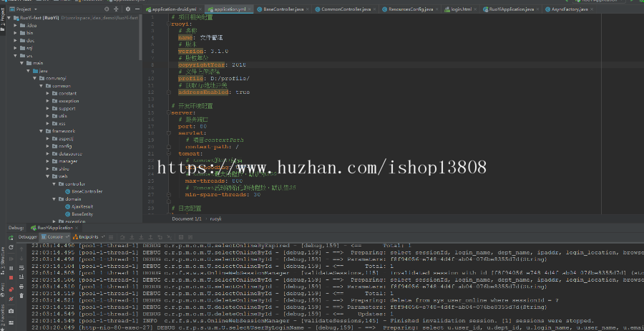Click the collapse all icon in Project panel header

(115, 9)
